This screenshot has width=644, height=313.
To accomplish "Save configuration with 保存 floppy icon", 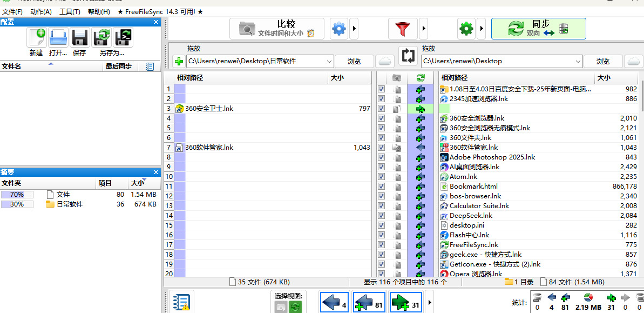I will [80, 38].
